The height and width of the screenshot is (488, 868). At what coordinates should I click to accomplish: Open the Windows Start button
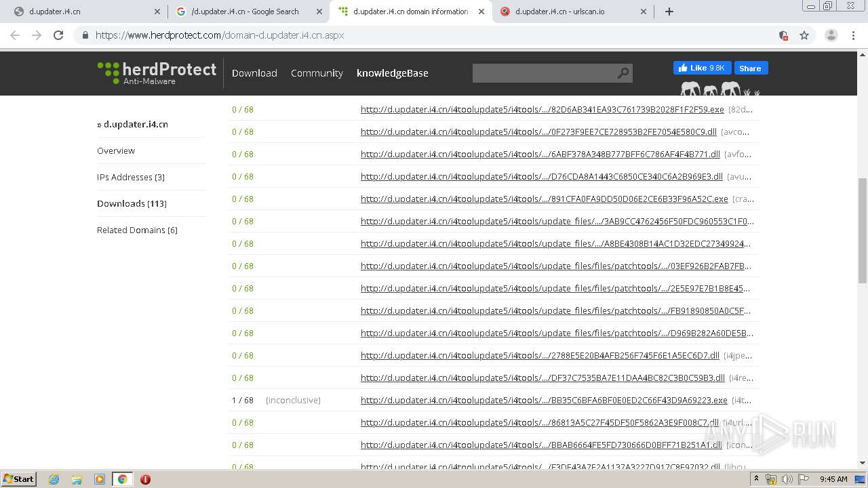19,479
